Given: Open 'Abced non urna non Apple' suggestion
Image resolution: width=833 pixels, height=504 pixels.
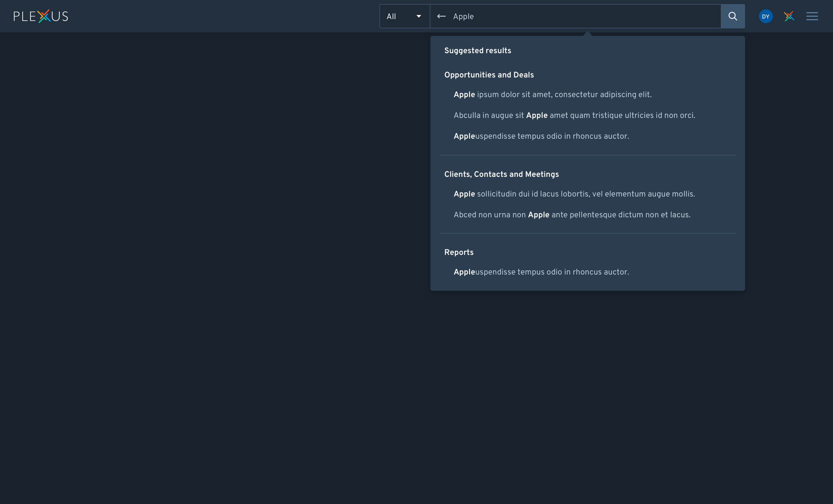Looking at the screenshot, I should (572, 215).
